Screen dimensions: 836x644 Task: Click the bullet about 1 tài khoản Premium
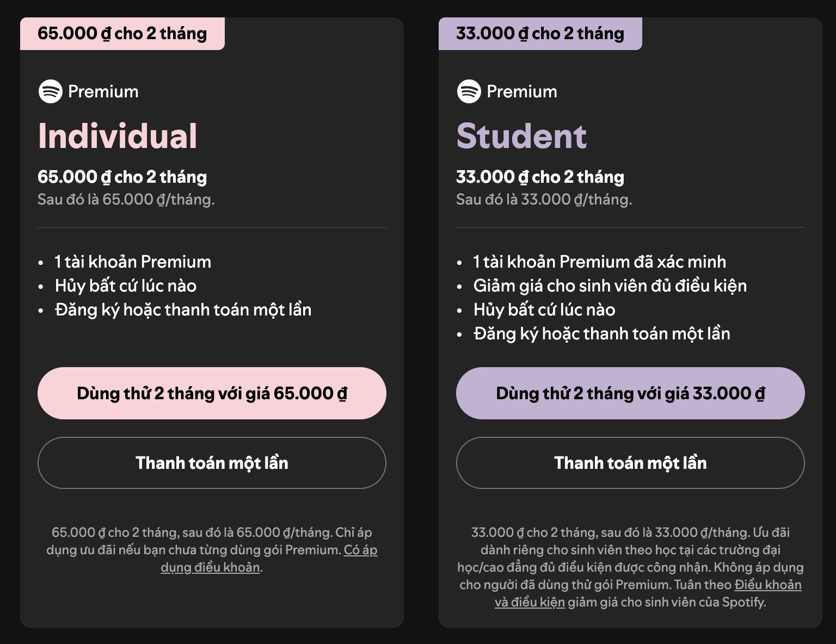pos(131,262)
